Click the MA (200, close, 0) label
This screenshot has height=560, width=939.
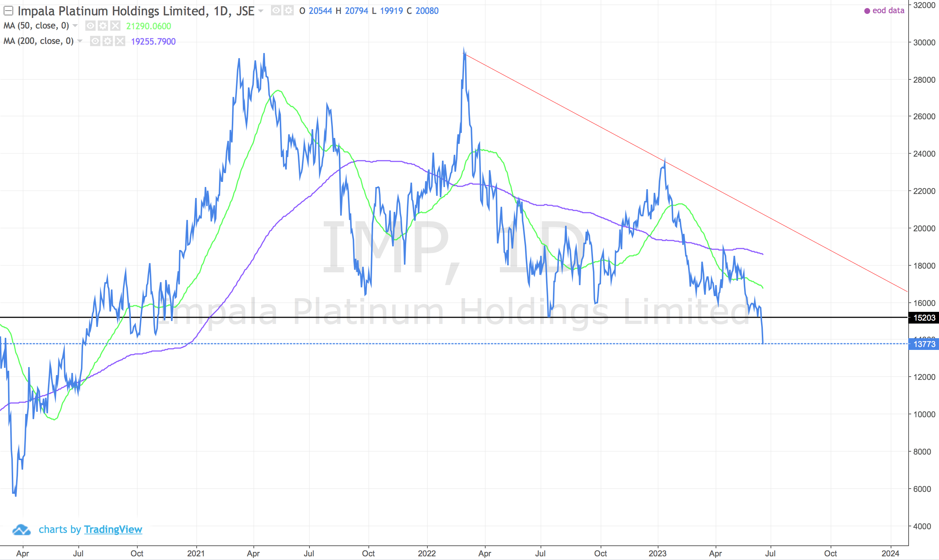pyautogui.click(x=38, y=41)
